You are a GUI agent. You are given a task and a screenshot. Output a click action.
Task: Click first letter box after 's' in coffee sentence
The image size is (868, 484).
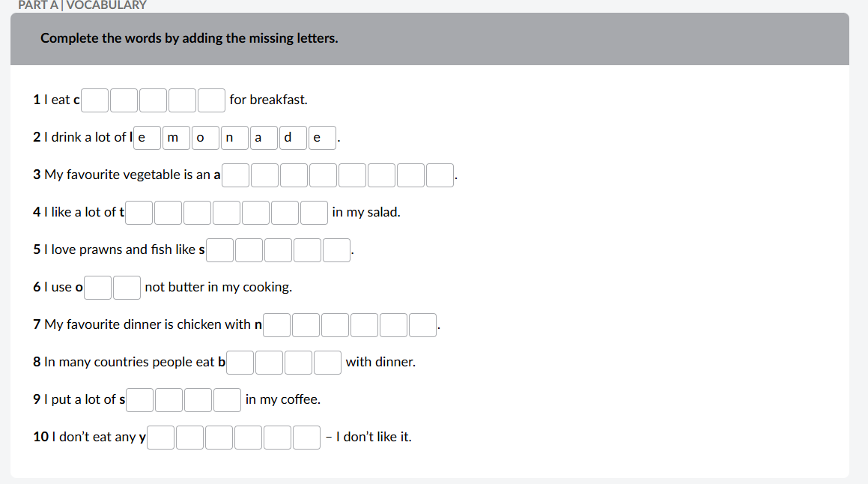pyautogui.click(x=140, y=399)
